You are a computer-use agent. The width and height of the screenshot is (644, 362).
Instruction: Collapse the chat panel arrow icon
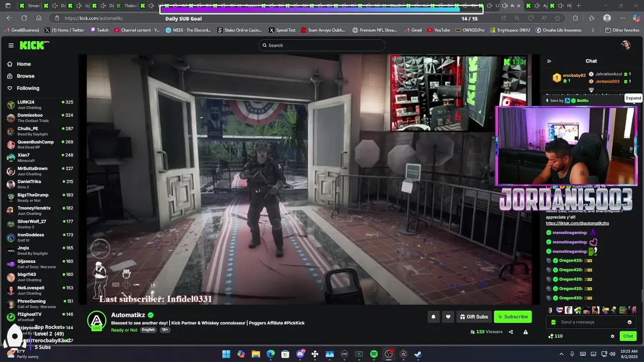(x=549, y=61)
